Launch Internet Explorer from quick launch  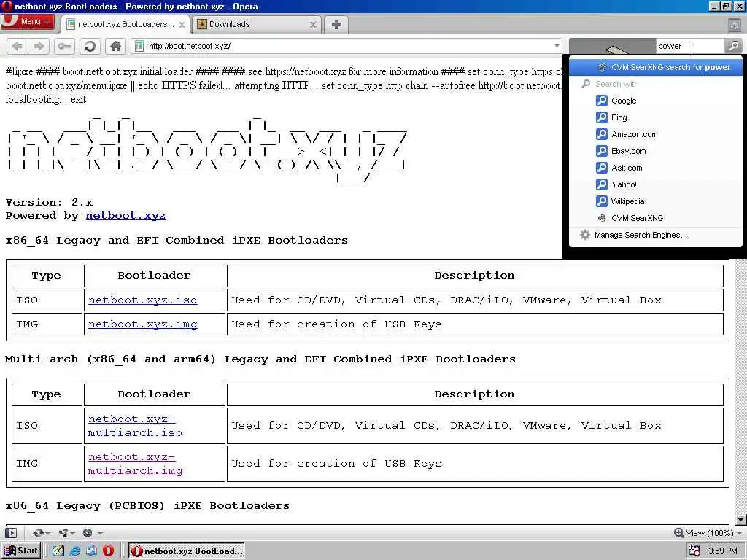coord(75,551)
